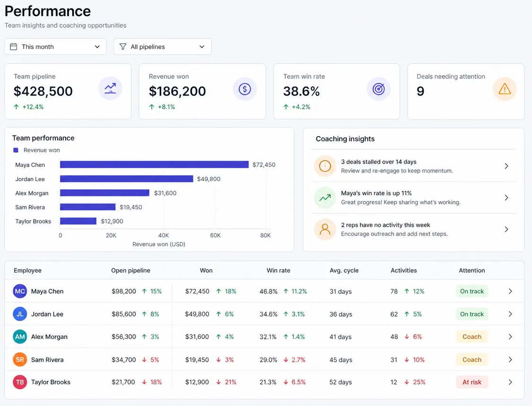
Task: Click the Coaching insights heading
Action: [345, 139]
